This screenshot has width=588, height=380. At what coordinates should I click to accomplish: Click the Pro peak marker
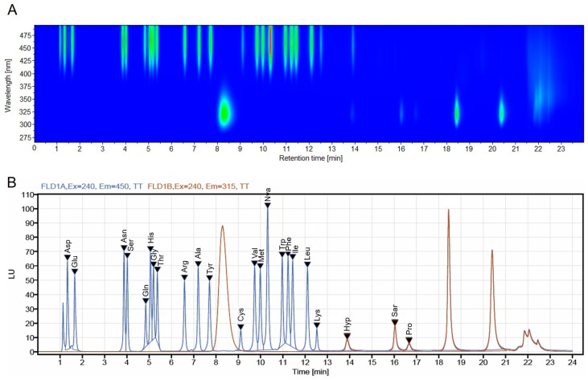click(409, 340)
